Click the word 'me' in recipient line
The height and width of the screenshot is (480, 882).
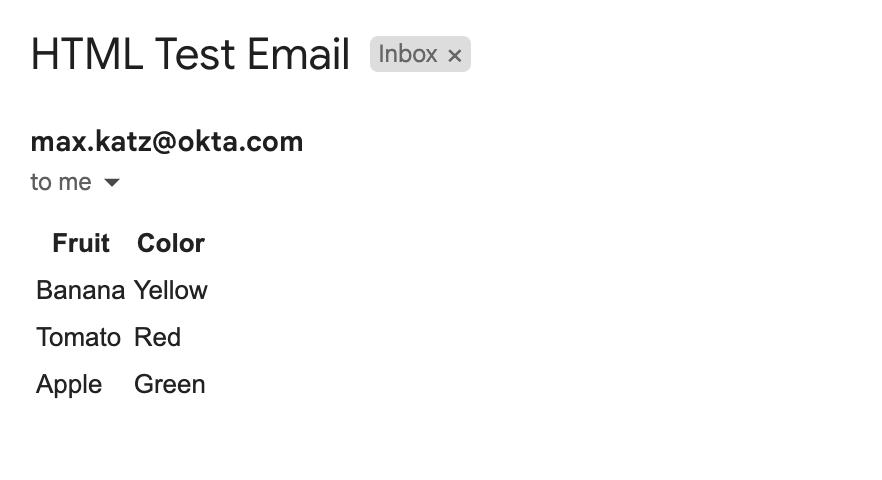point(76,182)
